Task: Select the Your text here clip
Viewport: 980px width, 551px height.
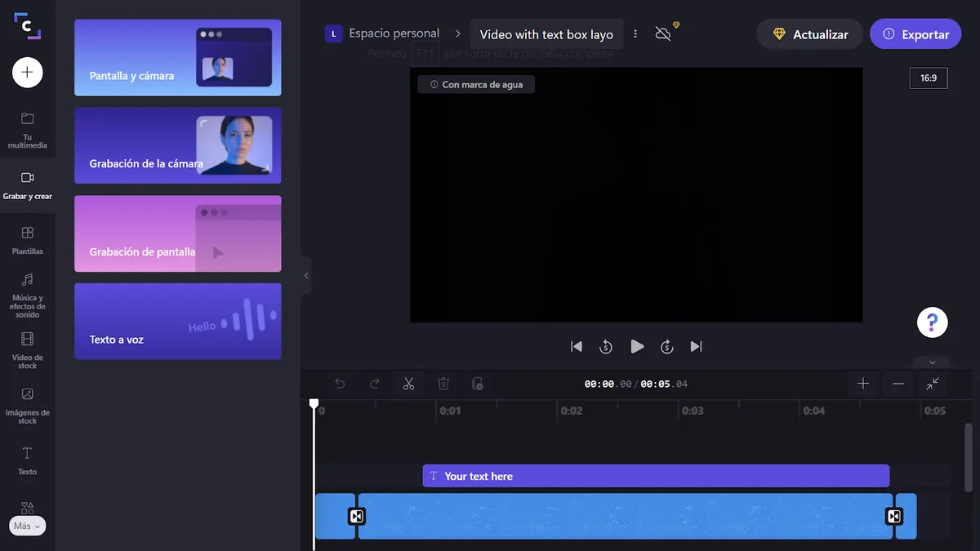Action: (x=656, y=476)
